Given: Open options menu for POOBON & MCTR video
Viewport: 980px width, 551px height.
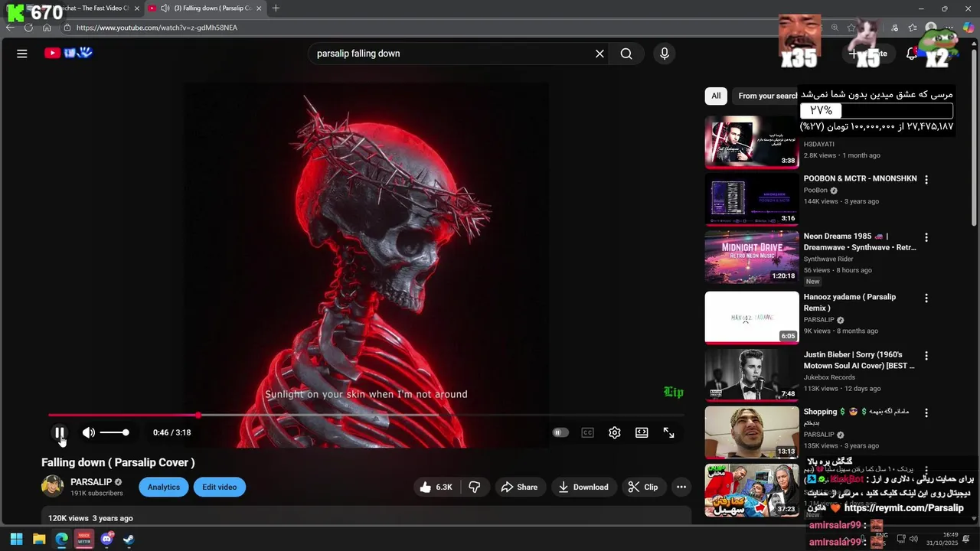Looking at the screenshot, I should (x=926, y=180).
